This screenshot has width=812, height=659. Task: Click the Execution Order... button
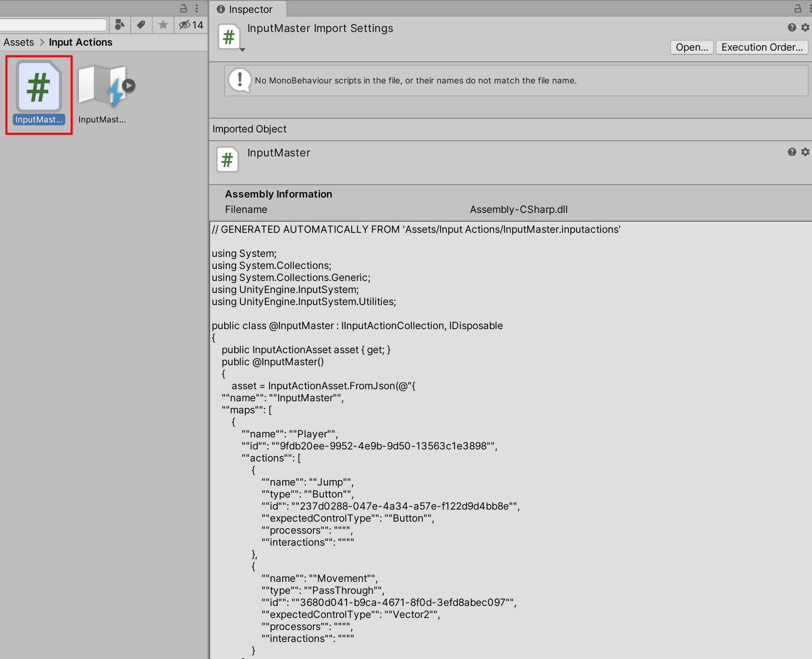(x=762, y=47)
